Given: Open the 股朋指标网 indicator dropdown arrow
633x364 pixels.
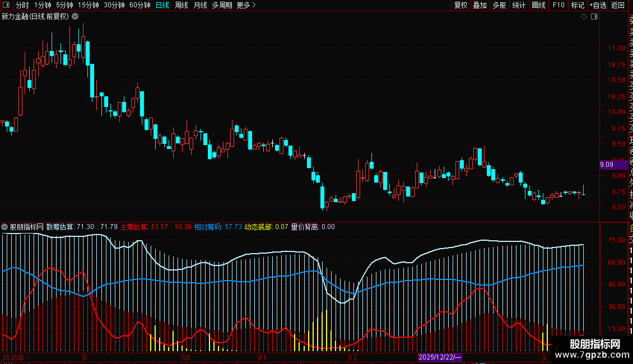Looking at the screenshot, I should tap(5, 227).
